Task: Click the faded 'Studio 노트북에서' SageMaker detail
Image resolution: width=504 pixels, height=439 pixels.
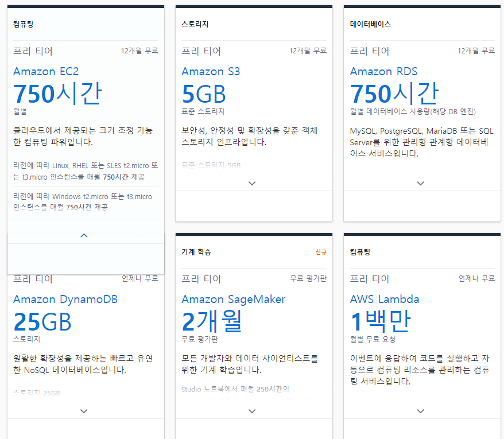Action: (x=235, y=390)
